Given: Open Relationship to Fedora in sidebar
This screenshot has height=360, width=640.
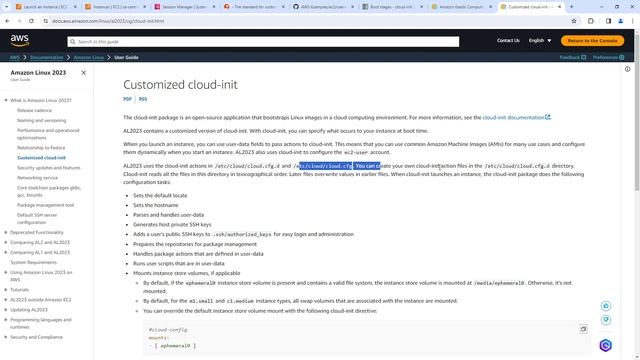Looking at the screenshot, I should (41, 148).
